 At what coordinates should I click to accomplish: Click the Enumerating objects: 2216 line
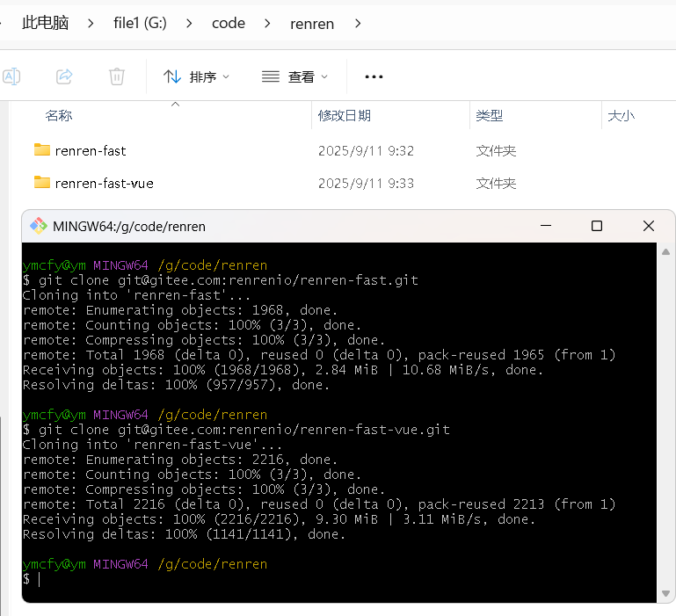(x=180, y=460)
